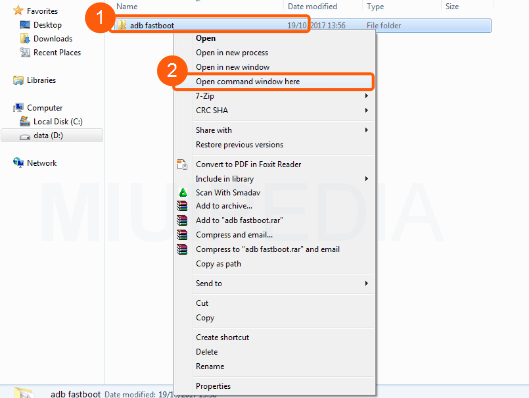Image resolution: width=529 pixels, height=398 pixels.
Task: Click the adb fastboot folder icon in list
Action: pos(122,25)
